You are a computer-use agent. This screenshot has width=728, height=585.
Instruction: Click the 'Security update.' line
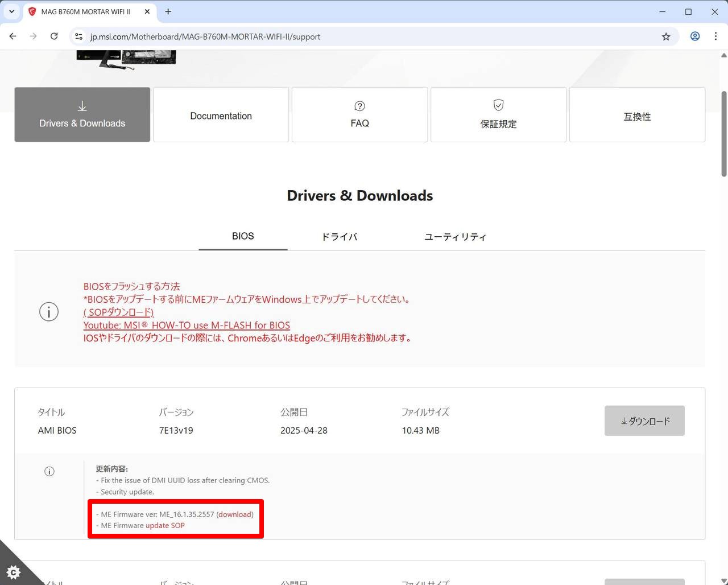tap(125, 492)
